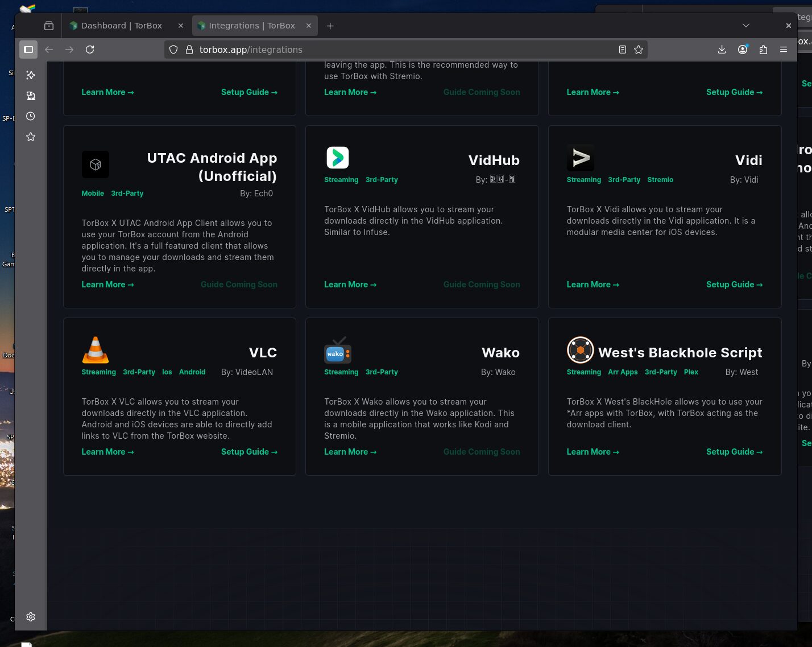Reload the page with refresh icon

pyautogui.click(x=90, y=50)
